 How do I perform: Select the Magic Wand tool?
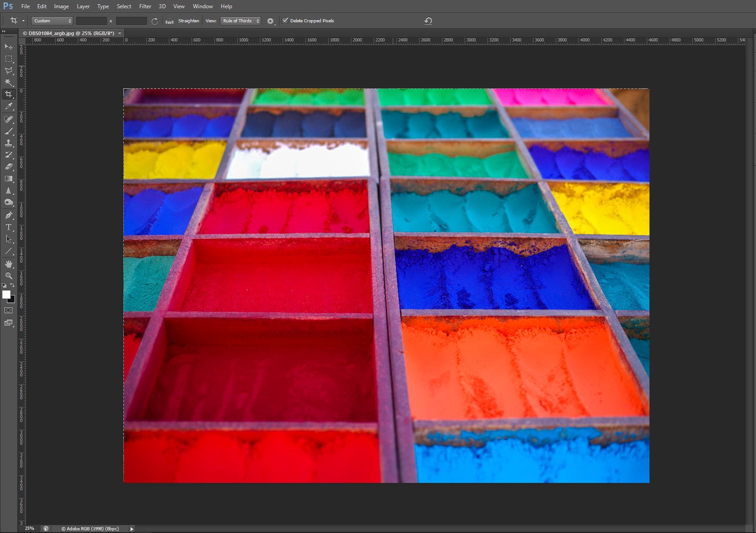point(9,82)
